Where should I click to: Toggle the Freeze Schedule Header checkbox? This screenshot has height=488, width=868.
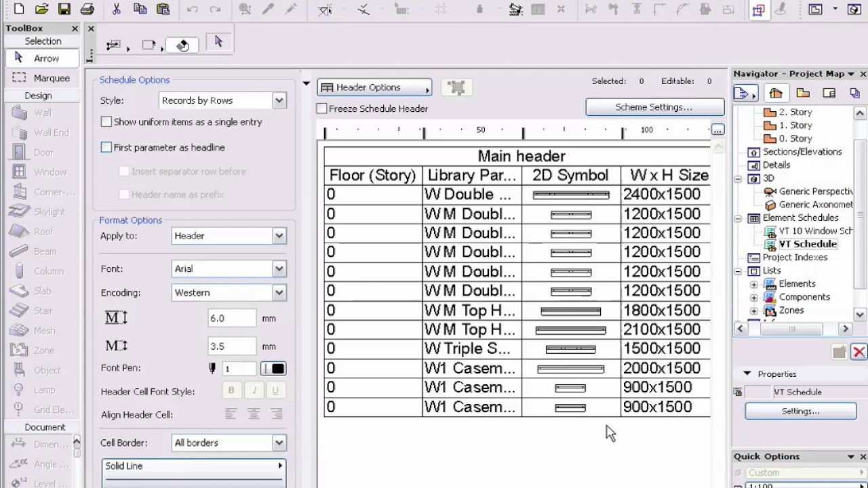pyautogui.click(x=322, y=108)
